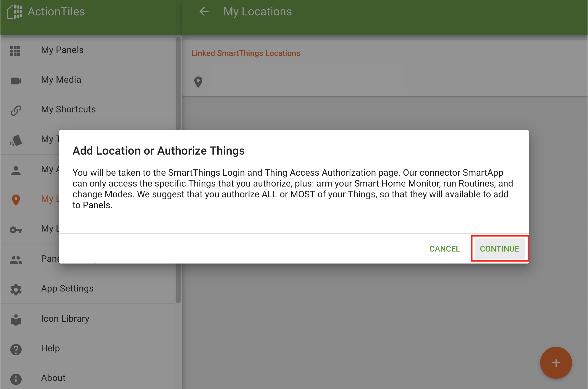Click the CANCEL button in dialog
Viewport: 588px width, 389px height.
tap(444, 248)
